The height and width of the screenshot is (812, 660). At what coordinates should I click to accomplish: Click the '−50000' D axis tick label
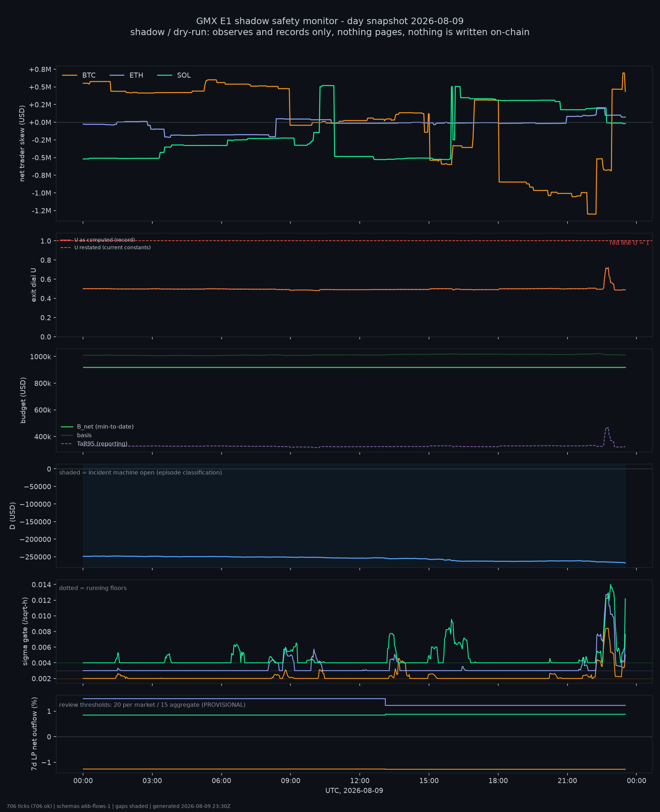pyautogui.click(x=37, y=487)
